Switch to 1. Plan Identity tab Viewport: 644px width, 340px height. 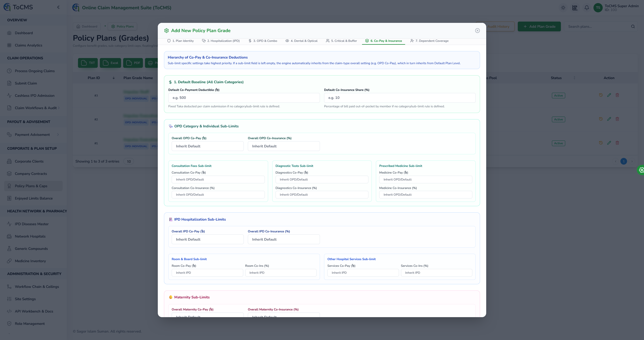click(180, 41)
